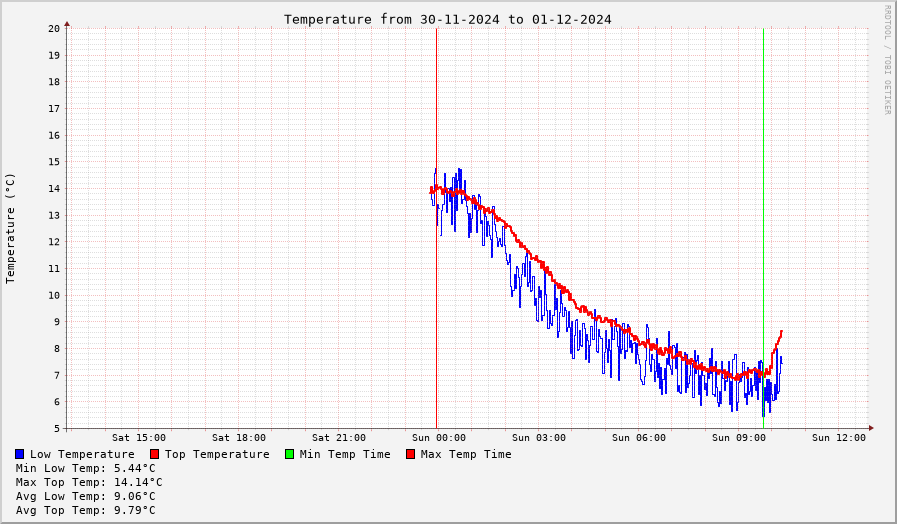
Task: Click the 'Sun 00:00' x-axis label
Action: (x=439, y=438)
